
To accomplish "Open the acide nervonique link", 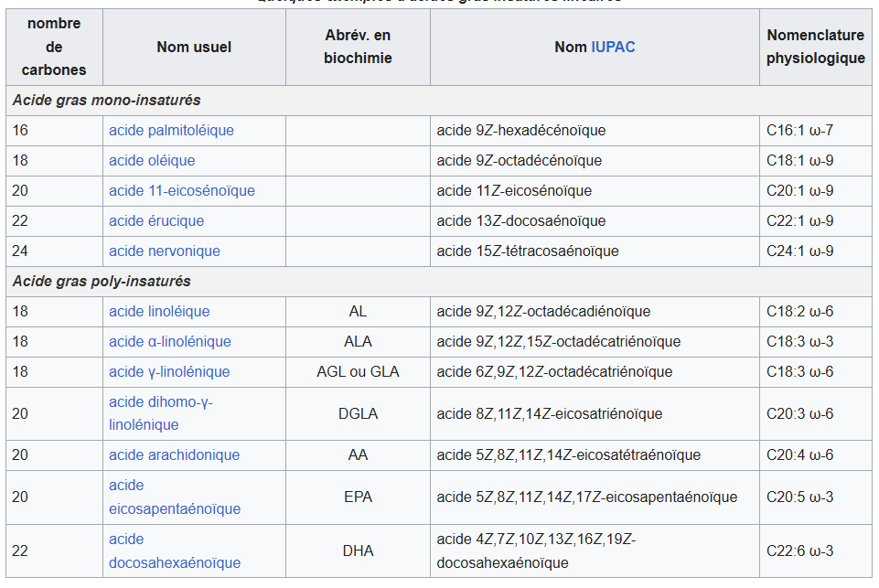I will 164,251.
